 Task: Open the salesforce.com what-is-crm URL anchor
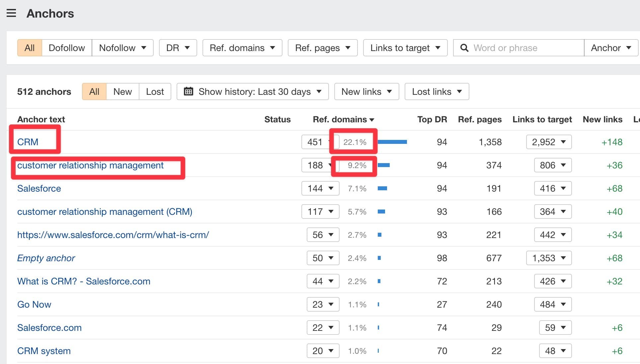tap(113, 235)
